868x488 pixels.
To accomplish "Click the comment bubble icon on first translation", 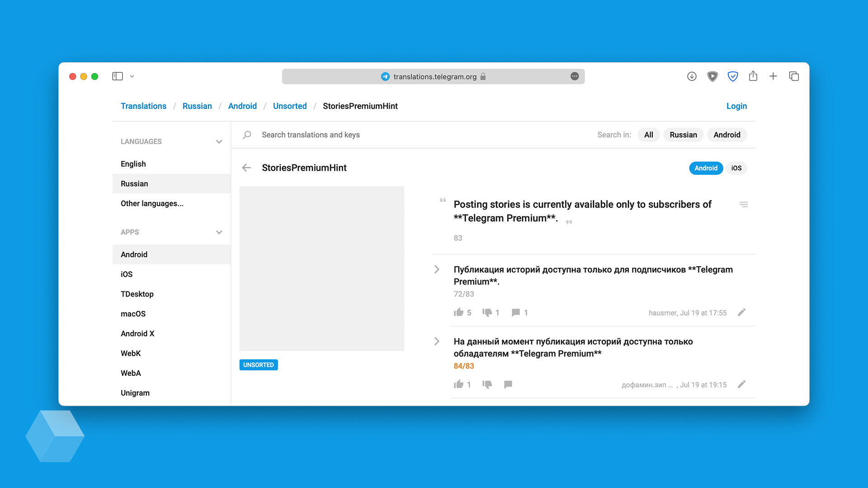I will pos(514,313).
